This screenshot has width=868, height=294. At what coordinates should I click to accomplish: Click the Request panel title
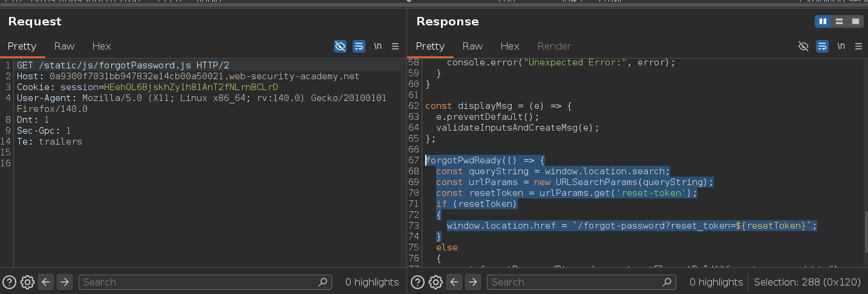34,21
